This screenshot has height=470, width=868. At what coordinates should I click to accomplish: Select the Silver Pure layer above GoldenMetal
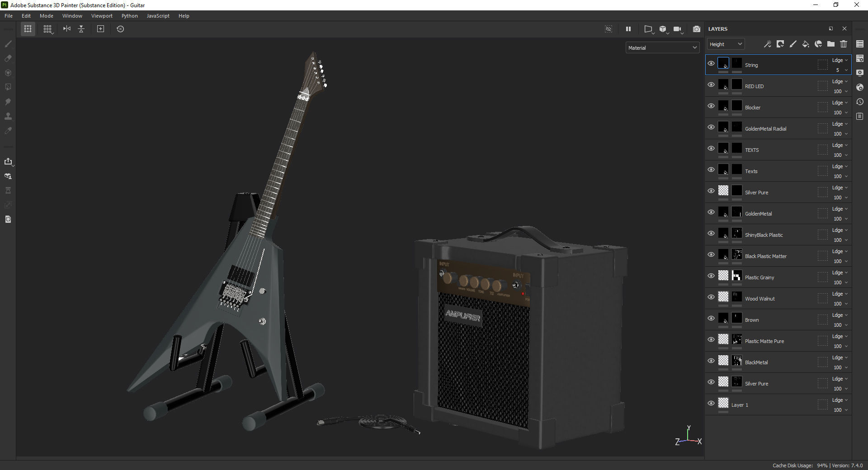pos(756,193)
